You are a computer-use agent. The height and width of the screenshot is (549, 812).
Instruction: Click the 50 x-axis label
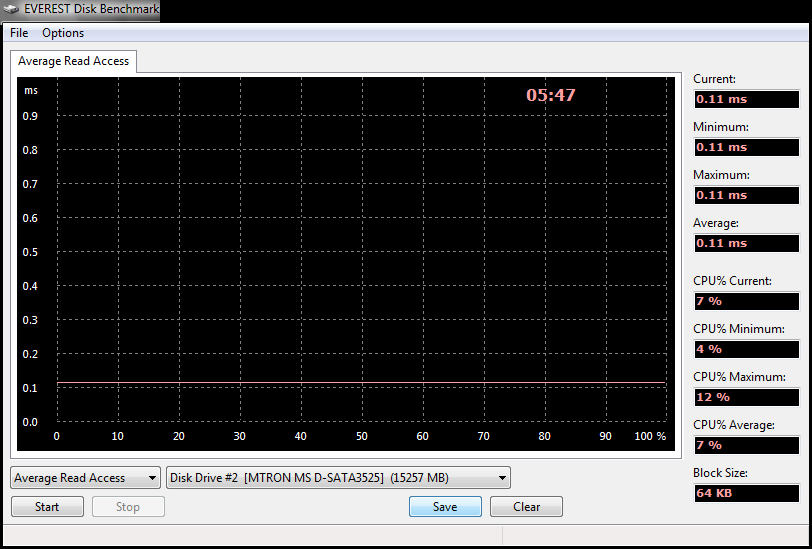click(x=361, y=436)
